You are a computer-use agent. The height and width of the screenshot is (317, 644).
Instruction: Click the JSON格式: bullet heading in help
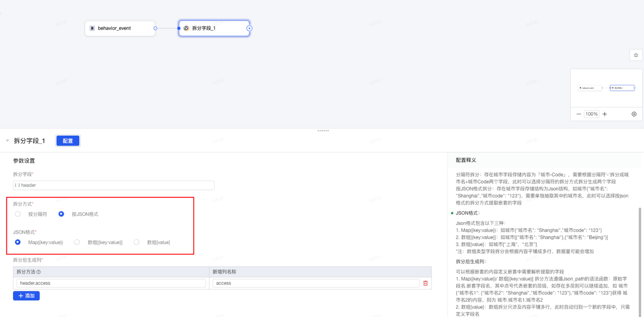coord(468,213)
